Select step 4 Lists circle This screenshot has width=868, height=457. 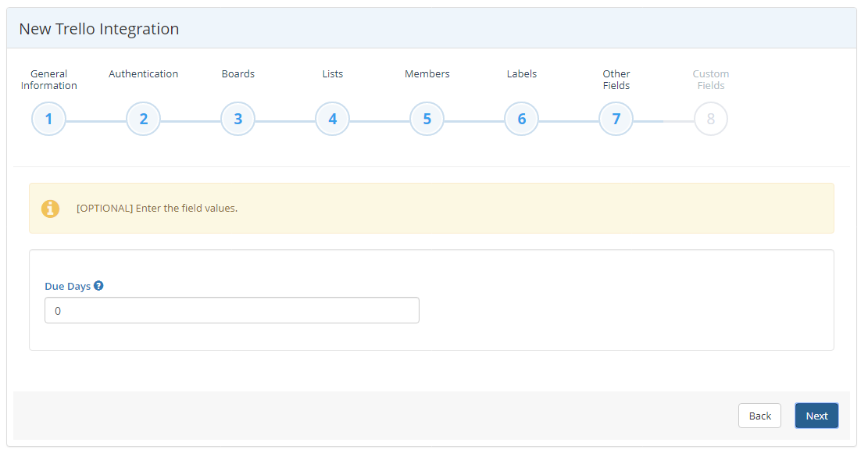click(x=332, y=119)
